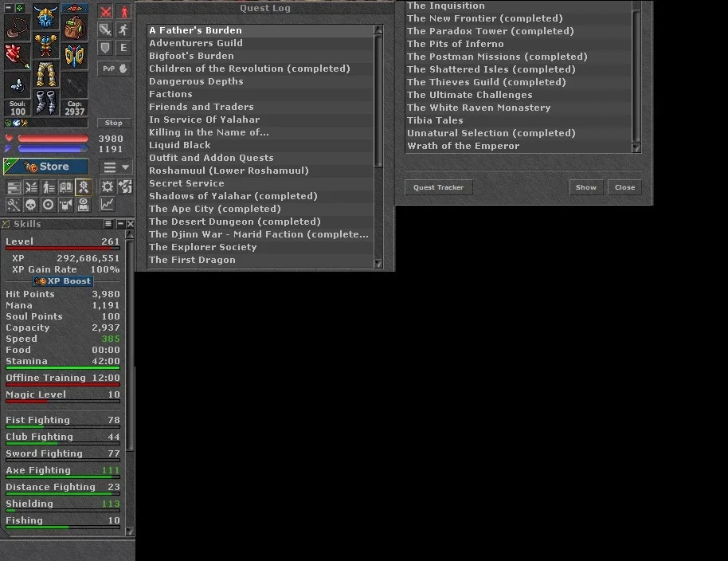Click the Show button
Image resolution: width=728 pixels, height=561 pixels.
tap(586, 187)
